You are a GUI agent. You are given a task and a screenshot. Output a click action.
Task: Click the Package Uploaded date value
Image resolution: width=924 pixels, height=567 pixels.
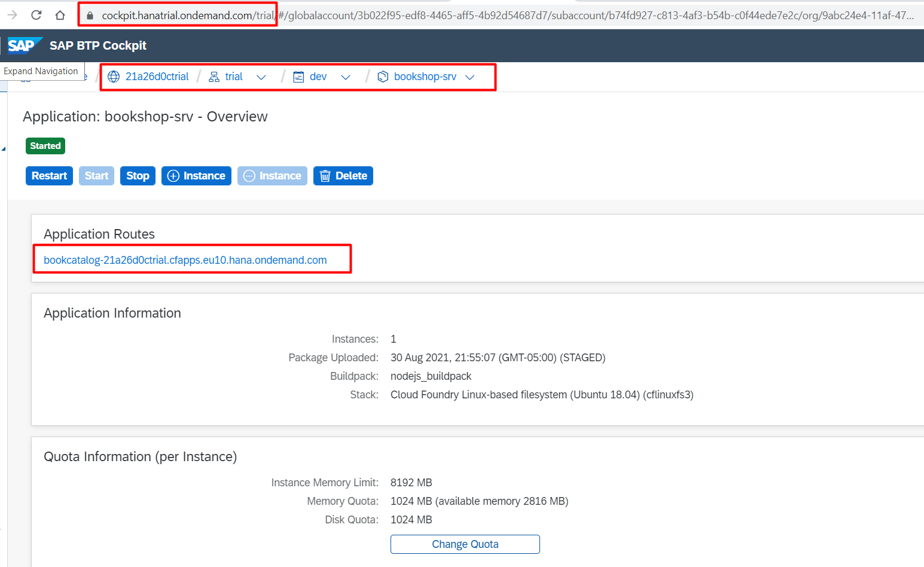[498, 358]
